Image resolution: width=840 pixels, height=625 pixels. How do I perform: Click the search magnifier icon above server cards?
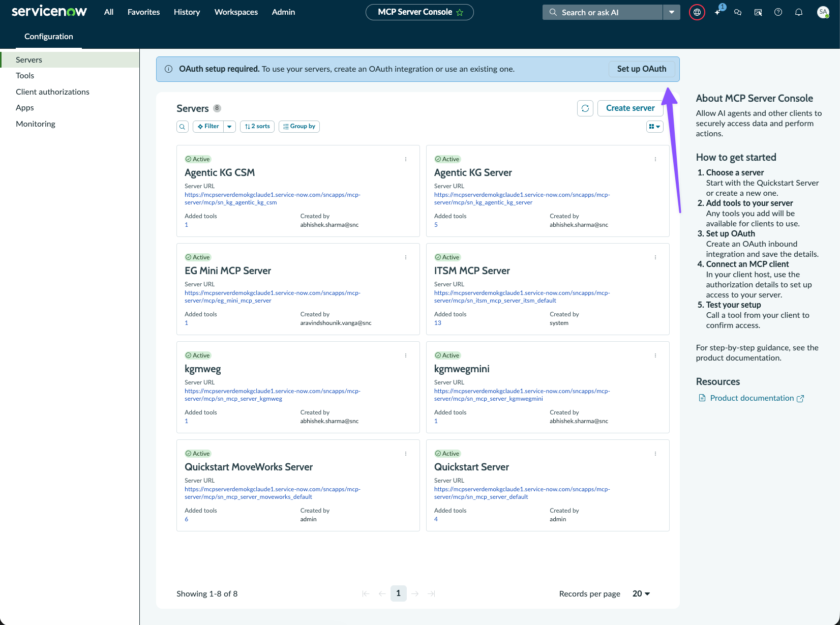click(183, 127)
